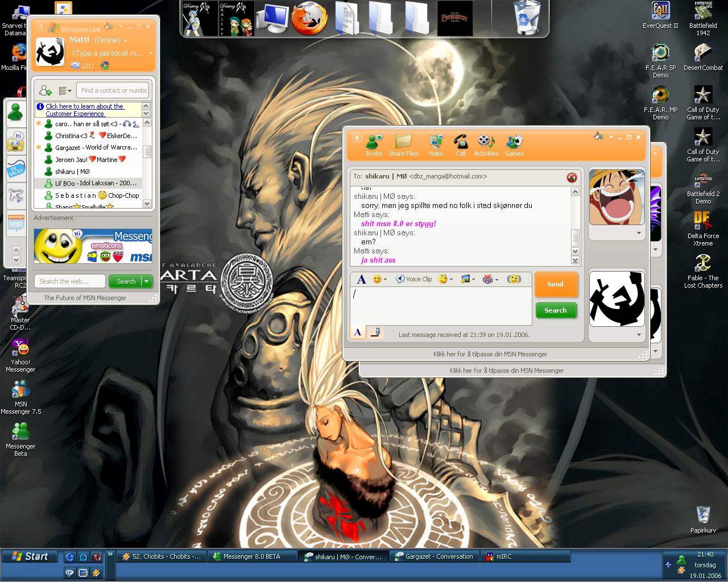Open the Activities menu icon

tap(486, 145)
